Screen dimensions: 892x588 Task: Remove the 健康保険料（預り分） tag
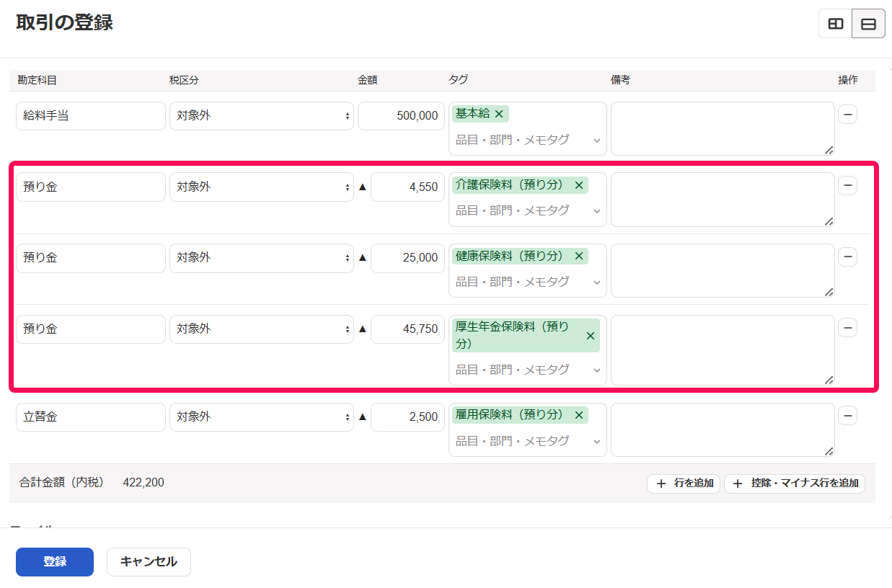coord(578,256)
